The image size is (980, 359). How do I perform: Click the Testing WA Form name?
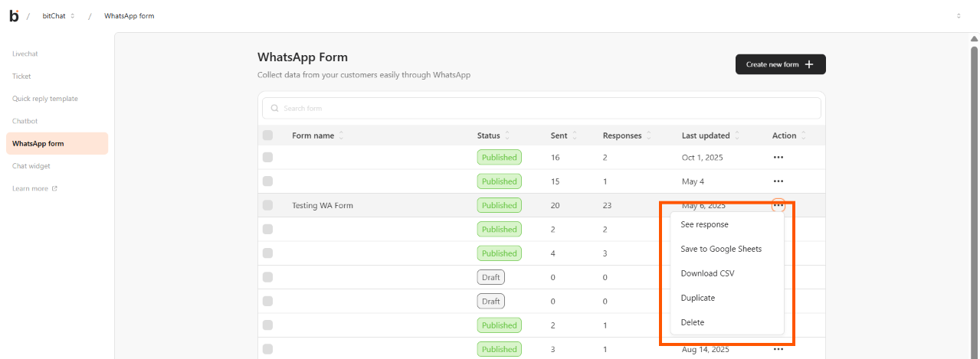pos(323,205)
